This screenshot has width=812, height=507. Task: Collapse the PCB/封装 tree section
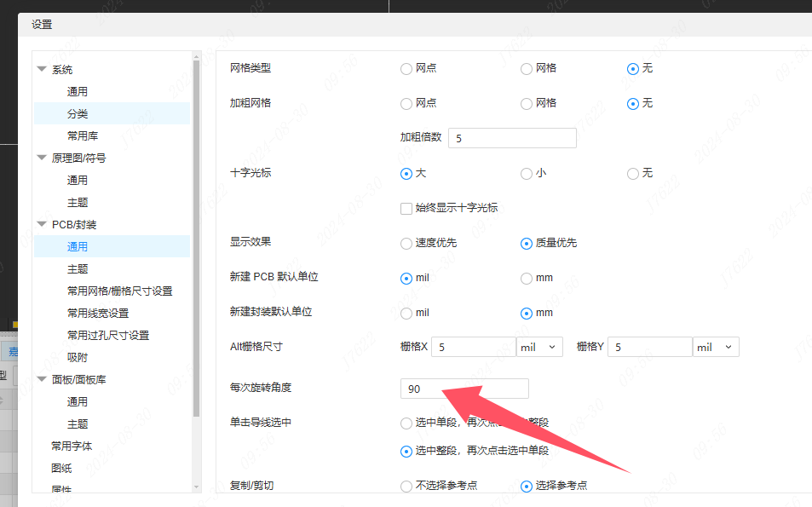point(42,225)
